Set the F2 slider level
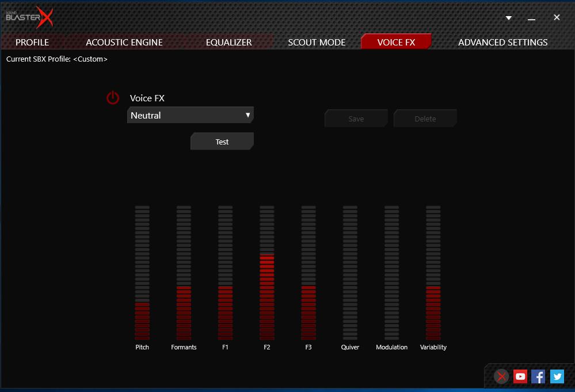 tap(267, 273)
